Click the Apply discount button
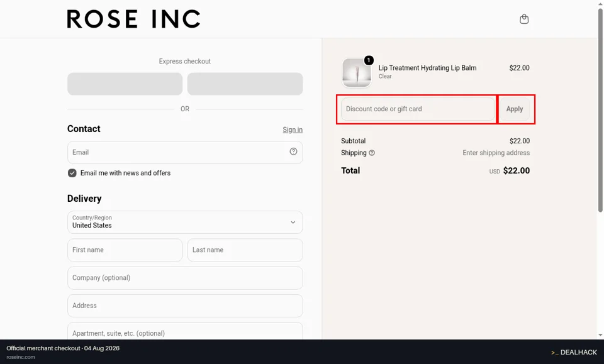This screenshot has height=364, width=604. pos(514,109)
